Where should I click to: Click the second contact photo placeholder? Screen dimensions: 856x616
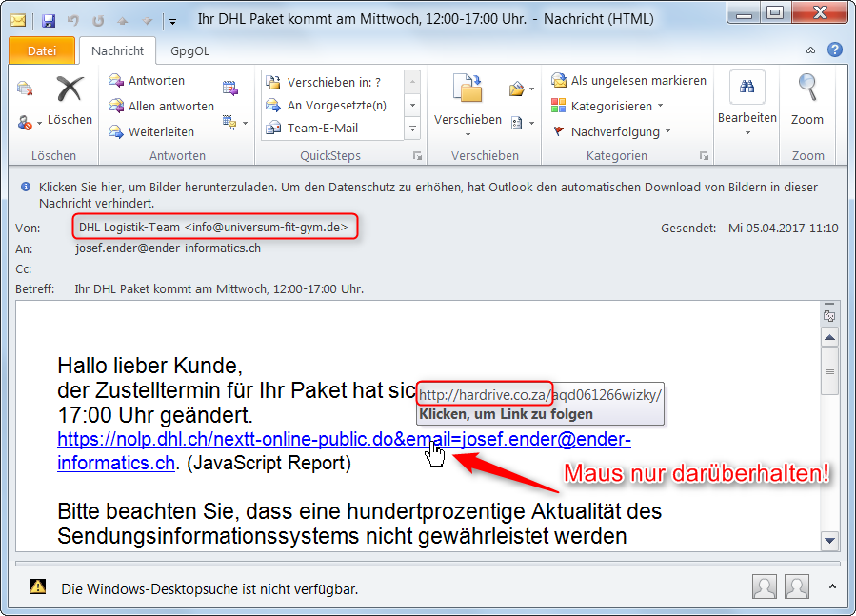797,587
